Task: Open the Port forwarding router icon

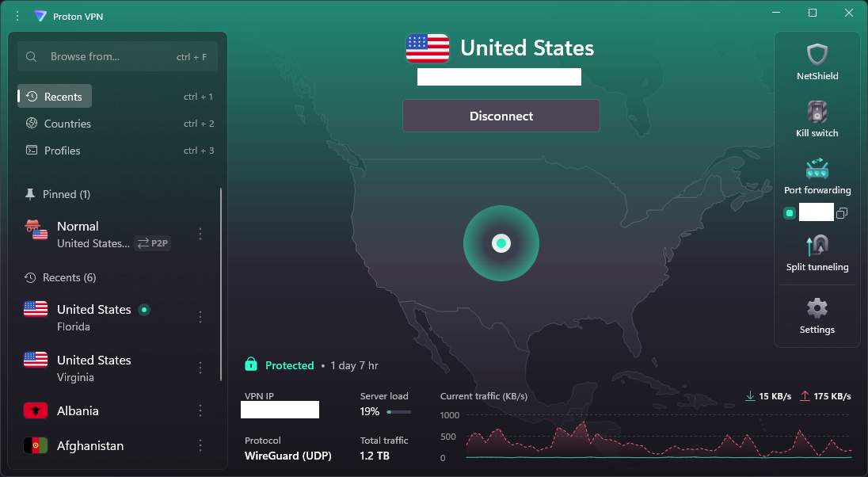Action: [x=817, y=169]
